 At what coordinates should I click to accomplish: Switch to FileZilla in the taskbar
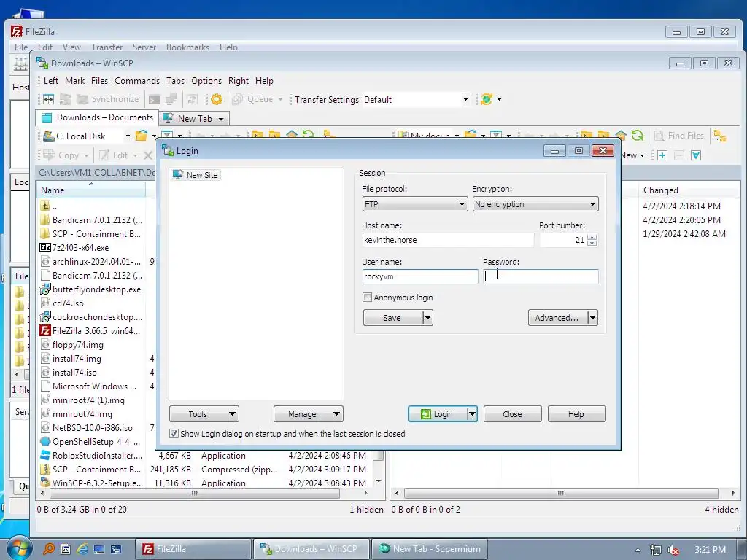(193, 549)
